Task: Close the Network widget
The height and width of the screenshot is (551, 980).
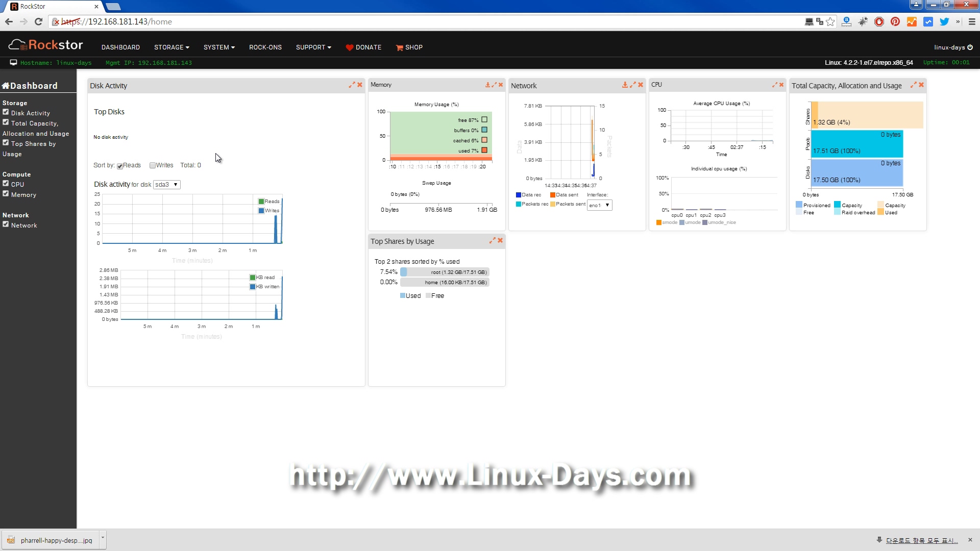Action: tap(641, 85)
